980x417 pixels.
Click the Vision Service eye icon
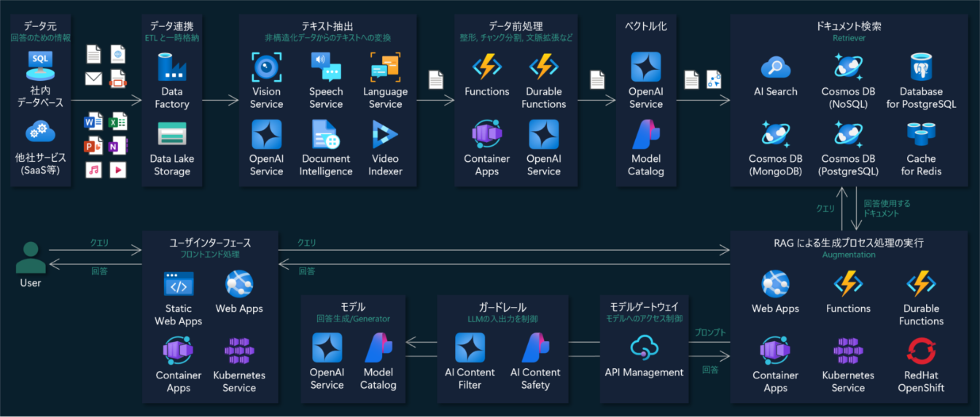point(266,66)
